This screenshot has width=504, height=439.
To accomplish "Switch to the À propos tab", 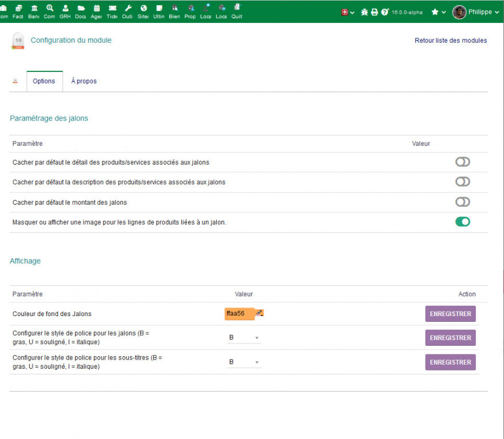I will tap(84, 81).
